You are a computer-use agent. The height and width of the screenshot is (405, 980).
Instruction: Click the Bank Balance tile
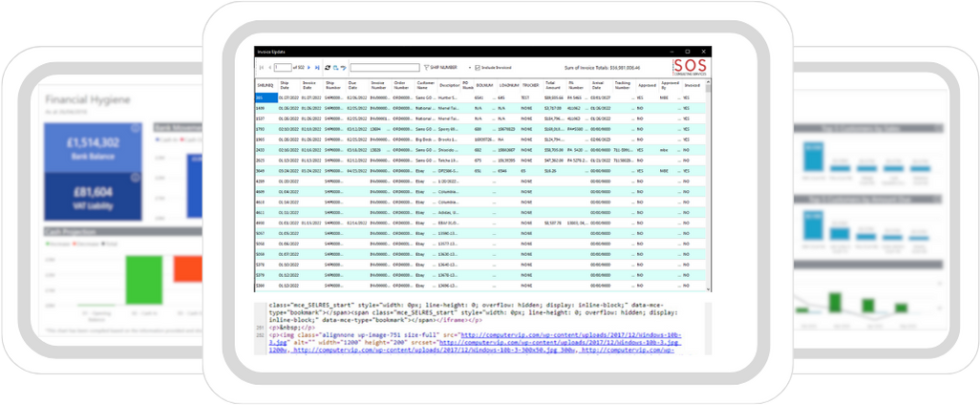click(93, 146)
